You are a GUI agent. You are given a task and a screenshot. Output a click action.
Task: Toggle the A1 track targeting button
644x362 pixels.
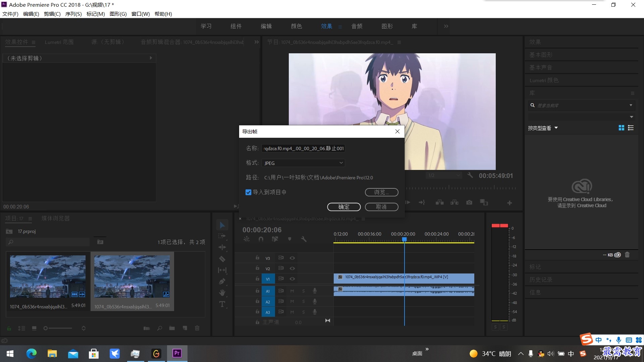click(268, 291)
